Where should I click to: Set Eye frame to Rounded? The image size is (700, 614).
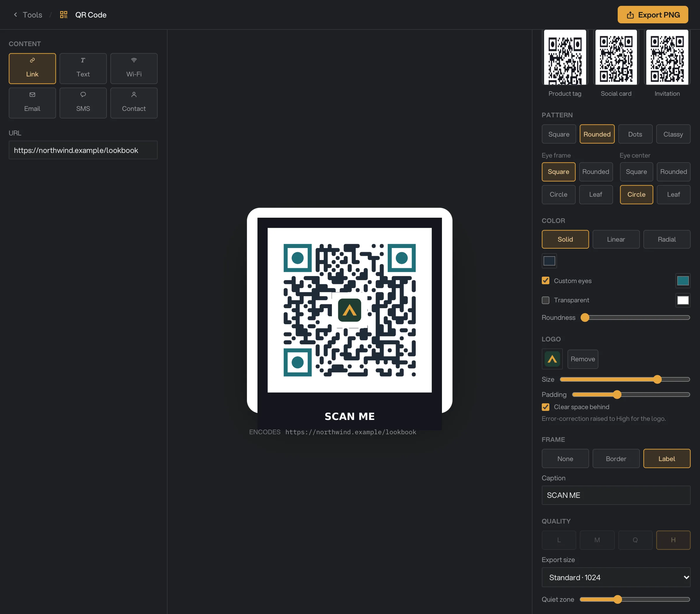coord(595,172)
